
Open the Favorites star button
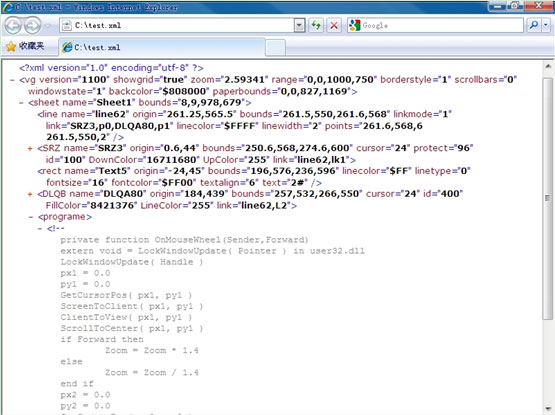coord(25,46)
